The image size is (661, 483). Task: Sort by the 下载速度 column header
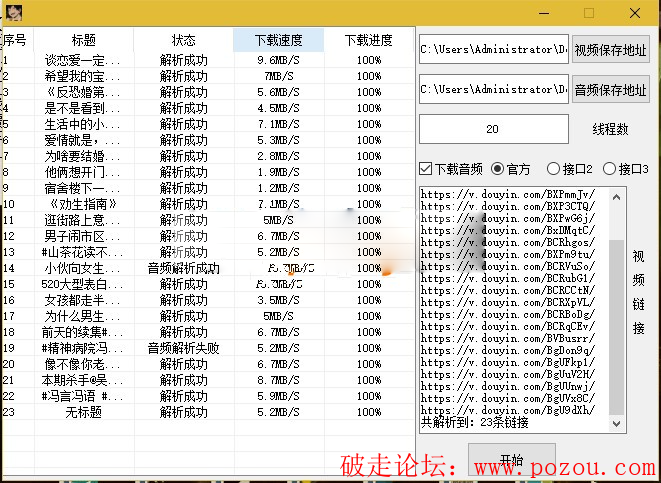tap(279, 40)
